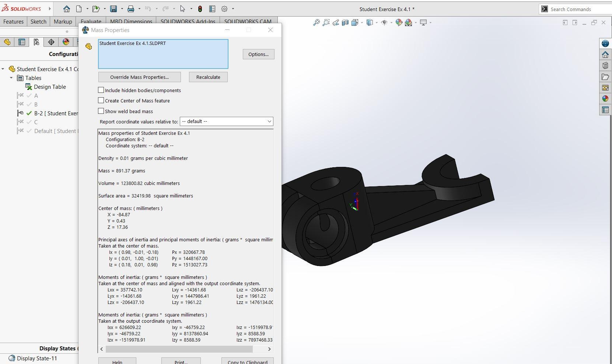The width and height of the screenshot is (612, 364).
Task: Open the Options gear dropdown arrow
Action: pos(233,9)
